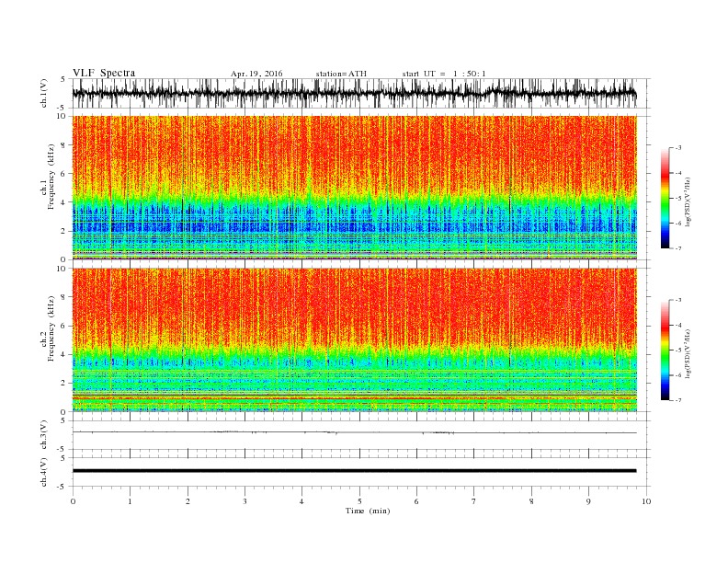This screenshot has width=728, height=563.
Task: Click the ch.2 "Frequency (kHz)" axis label
Action: 51,328
